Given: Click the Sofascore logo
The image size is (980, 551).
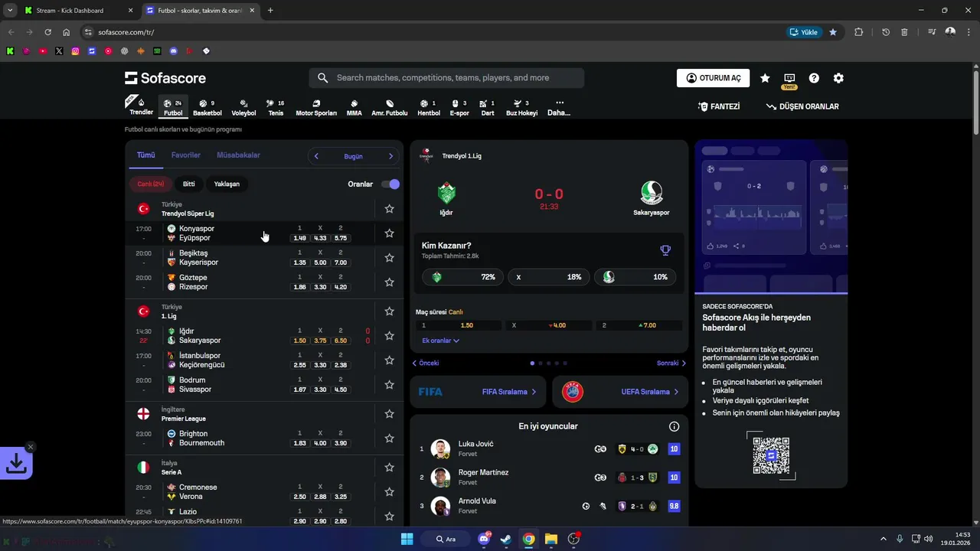Looking at the screenshot, I should tap(165, 78).
